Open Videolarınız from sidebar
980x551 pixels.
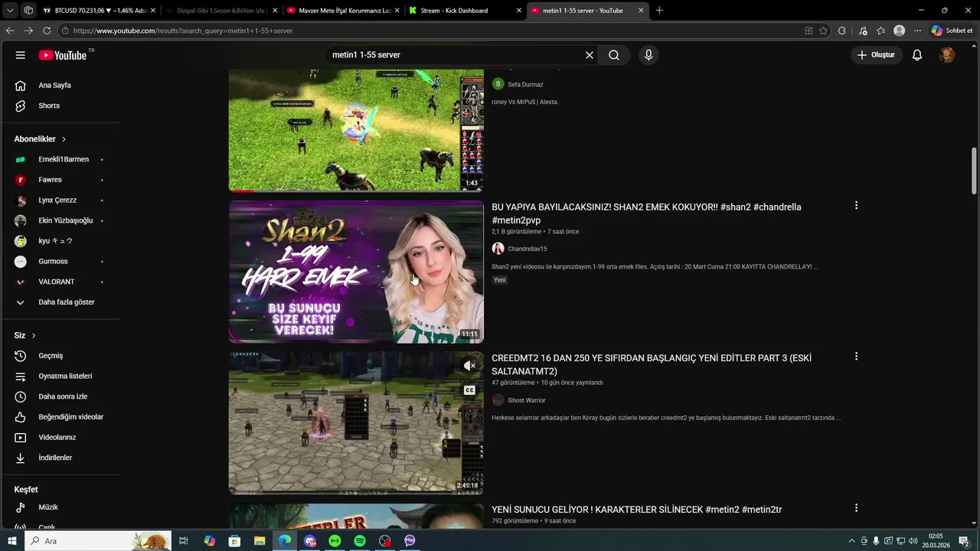coord(60,437)
